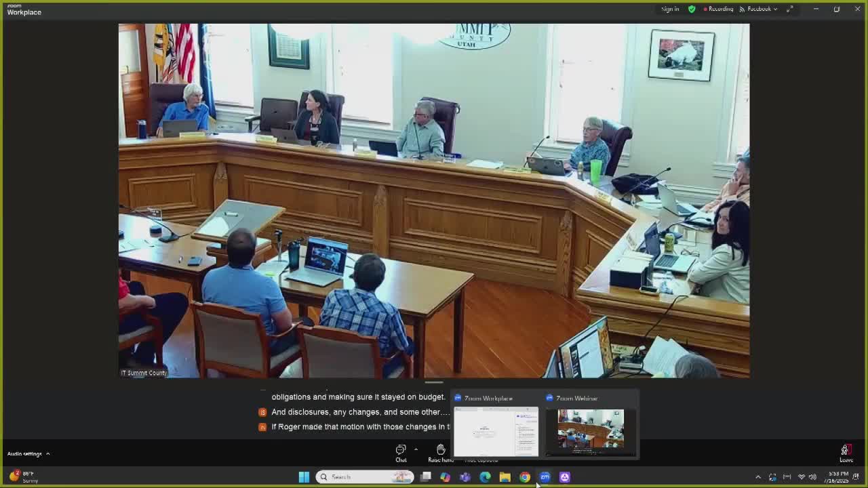Expand the Audio settings caret

click(x=47, y=453)
